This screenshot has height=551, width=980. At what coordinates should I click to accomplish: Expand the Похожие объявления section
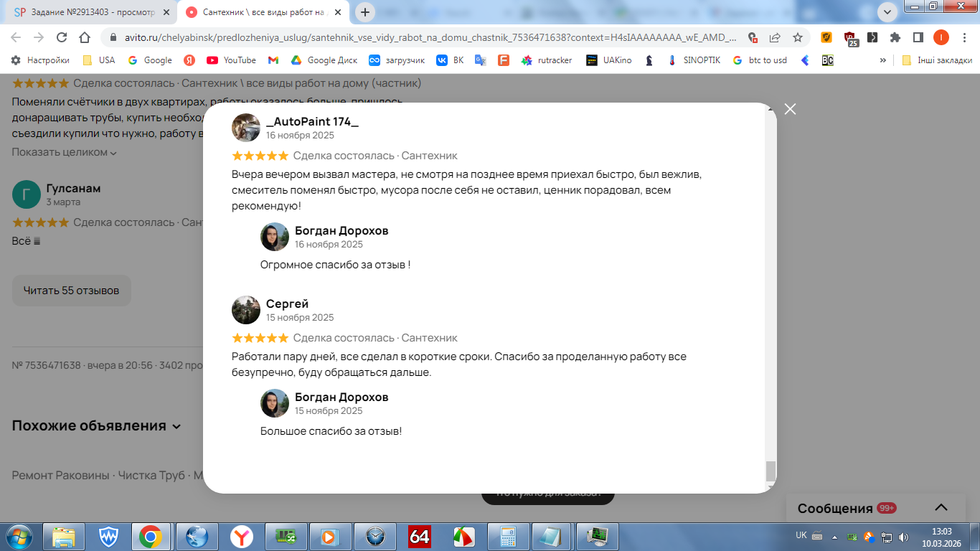pos(96,425)
